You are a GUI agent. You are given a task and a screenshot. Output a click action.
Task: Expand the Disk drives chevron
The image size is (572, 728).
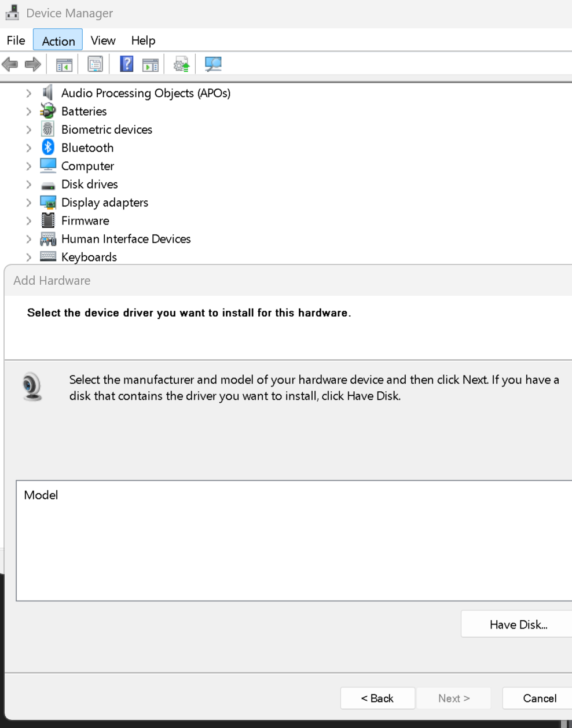coord(28,184)
